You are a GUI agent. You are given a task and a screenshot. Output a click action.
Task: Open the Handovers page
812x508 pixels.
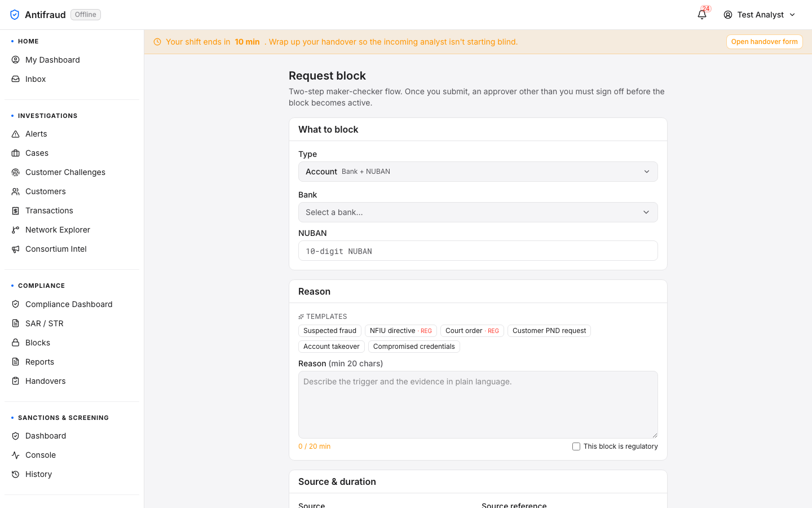coord(72,381)
